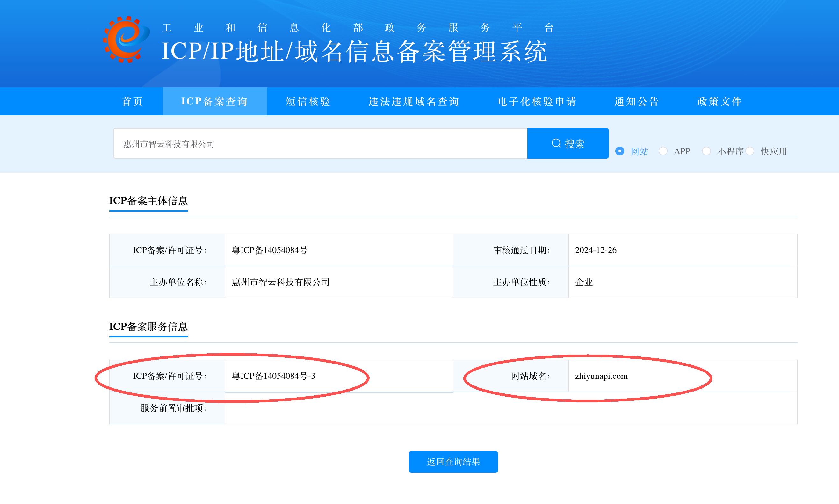839x504 pixels.
Task: Switch to 短信核验 tab
Action: click(x=308, y=101)
